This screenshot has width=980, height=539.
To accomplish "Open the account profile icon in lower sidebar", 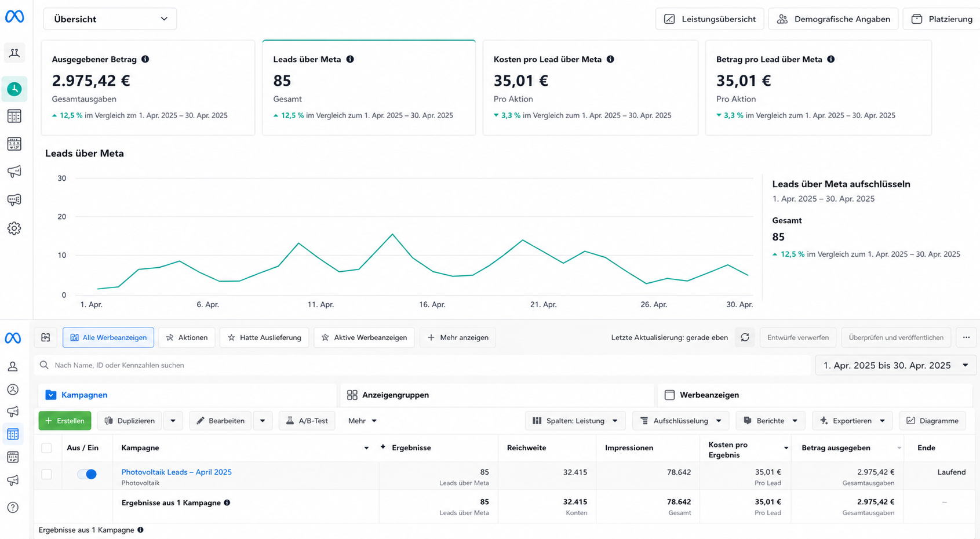I will tap(13, 366).
